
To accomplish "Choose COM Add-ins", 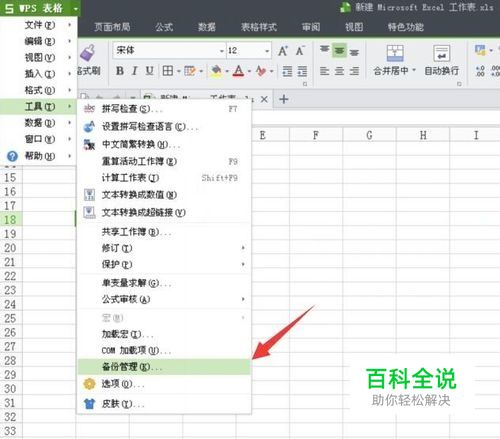I will click(x=164, y=350).
